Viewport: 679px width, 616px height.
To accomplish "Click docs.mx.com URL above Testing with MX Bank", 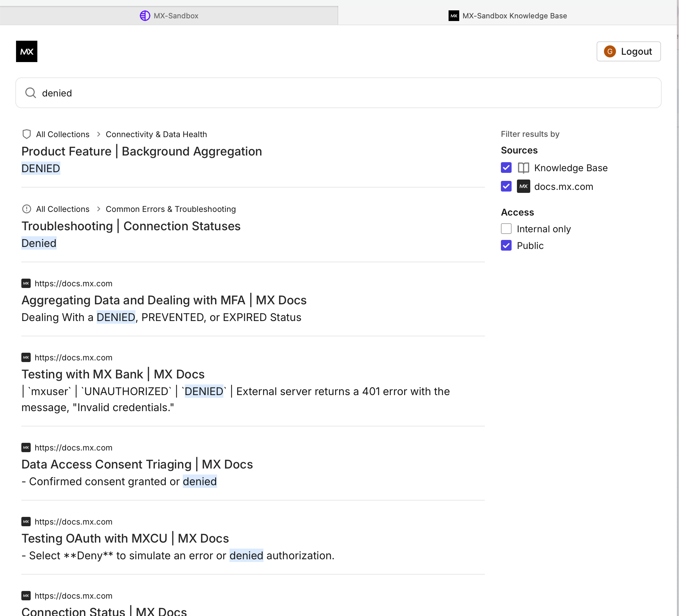I will click(x=73, y=357).
